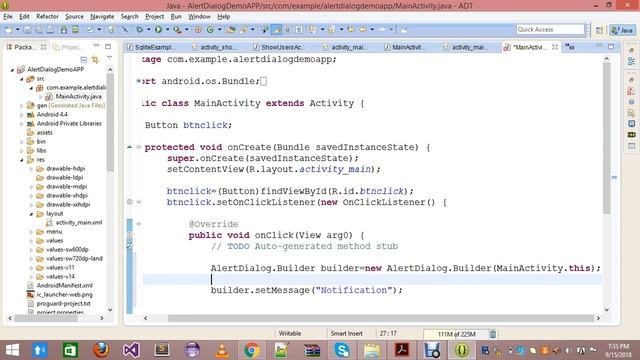
Task: Expand the Android 4.4 library node
Action: pyautogui.click(x=22, y=115)
